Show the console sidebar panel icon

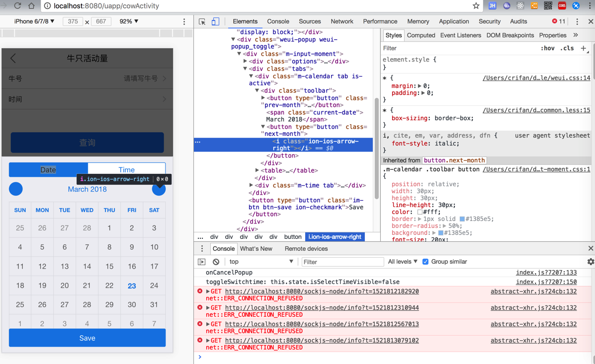202,262
